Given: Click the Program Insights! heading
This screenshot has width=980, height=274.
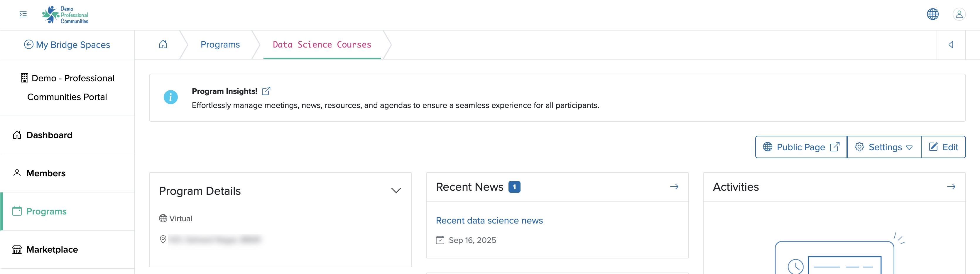Looking at the screenshot, I should 224,91.
